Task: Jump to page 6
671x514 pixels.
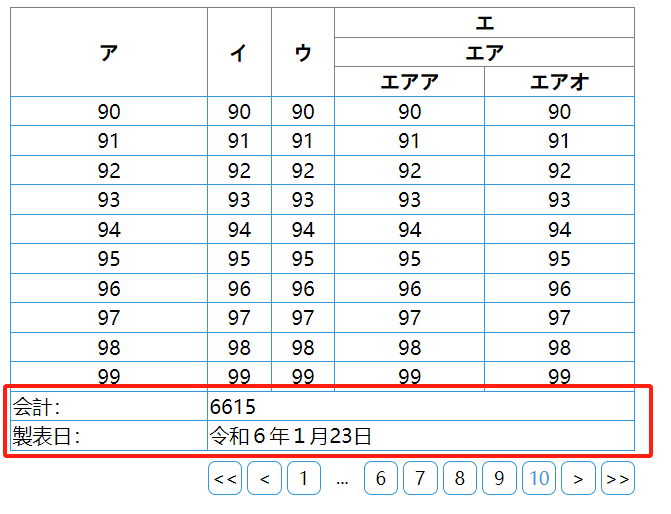Action: (x=381, y=478)
